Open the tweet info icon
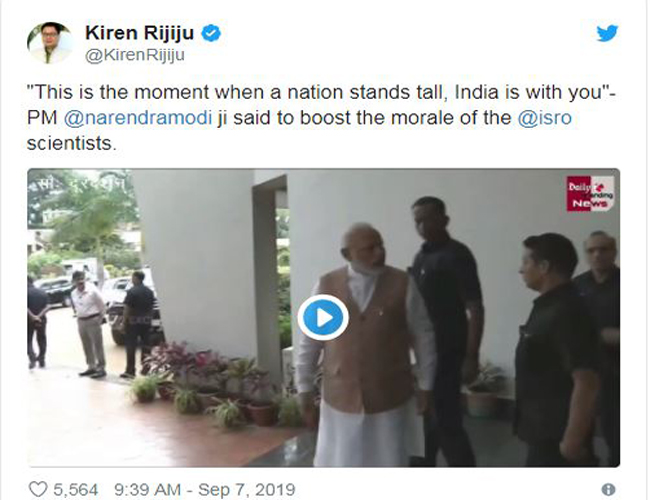This screenshot has height=500, width=650. click(608, 490)
